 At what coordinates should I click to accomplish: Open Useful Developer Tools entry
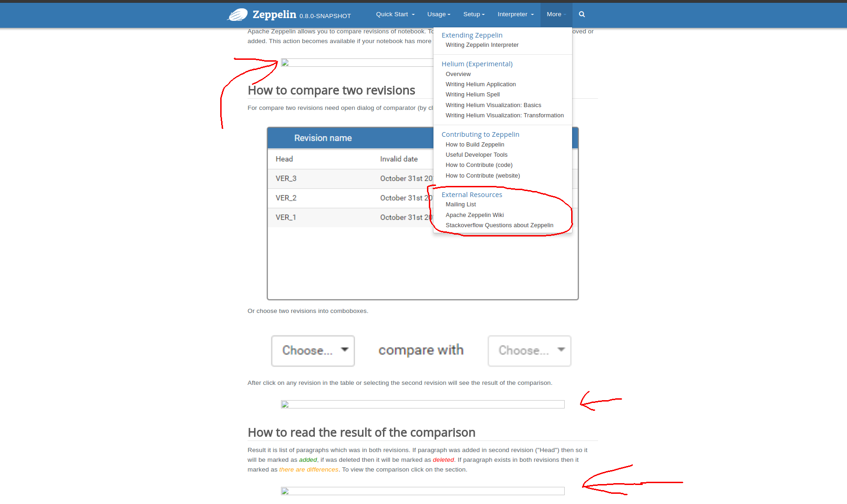(x=477, y=155)
